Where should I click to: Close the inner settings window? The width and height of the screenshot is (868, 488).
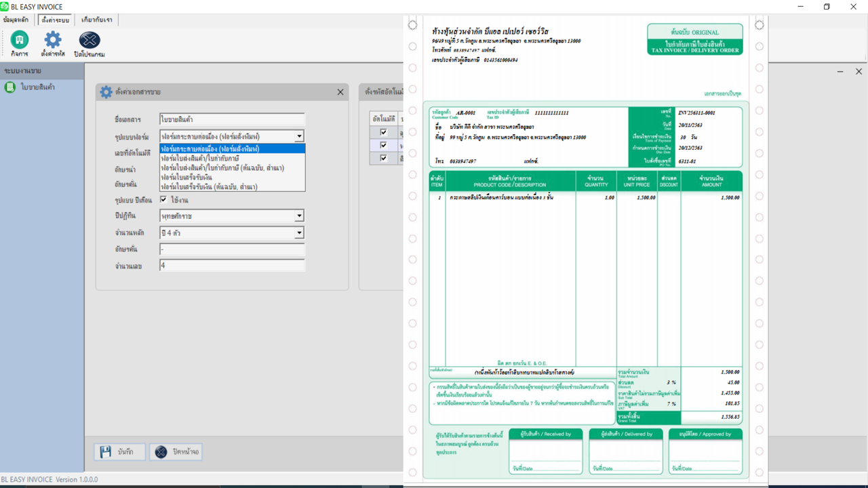click(859, 71)
